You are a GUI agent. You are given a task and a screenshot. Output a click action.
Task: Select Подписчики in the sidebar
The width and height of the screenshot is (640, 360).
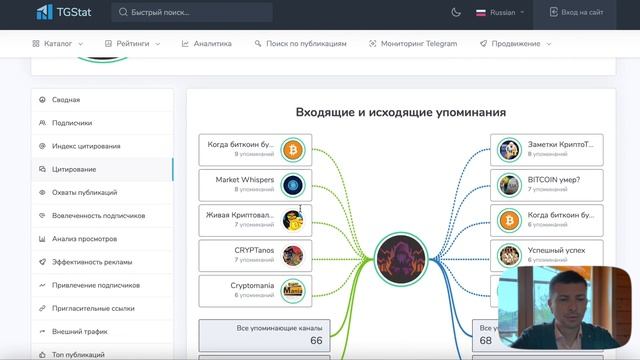pyautogui.click(x=102, y=123)
